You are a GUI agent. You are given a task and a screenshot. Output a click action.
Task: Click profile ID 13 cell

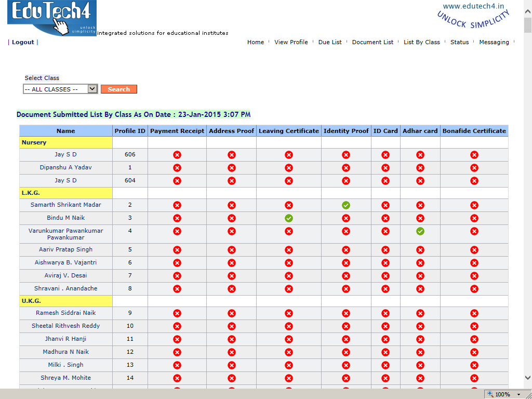(x=130, y=365)
